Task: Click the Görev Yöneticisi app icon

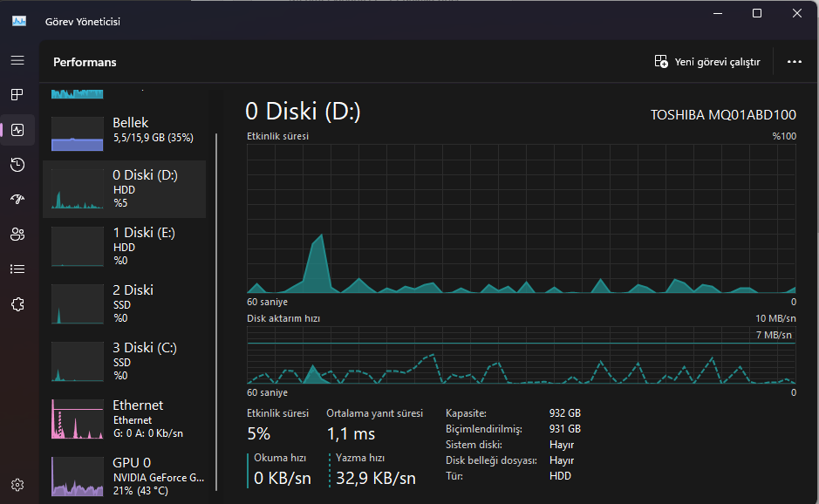Action: 19,22
